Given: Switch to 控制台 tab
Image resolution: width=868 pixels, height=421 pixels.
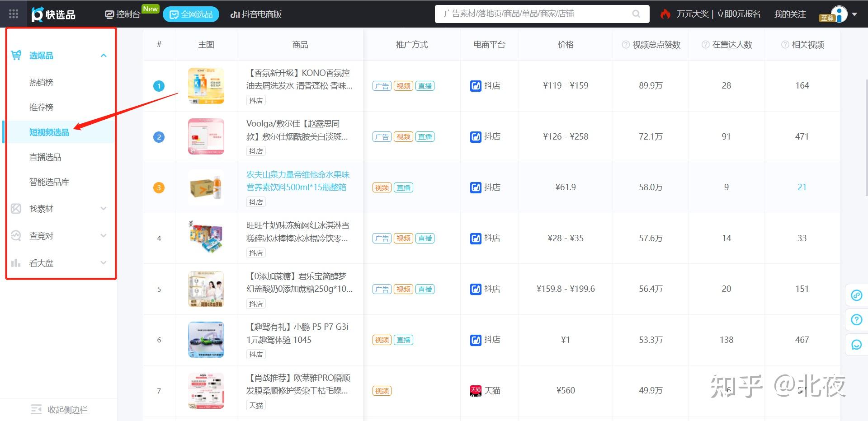Looking at the screenshot, I should click(123, 14).
